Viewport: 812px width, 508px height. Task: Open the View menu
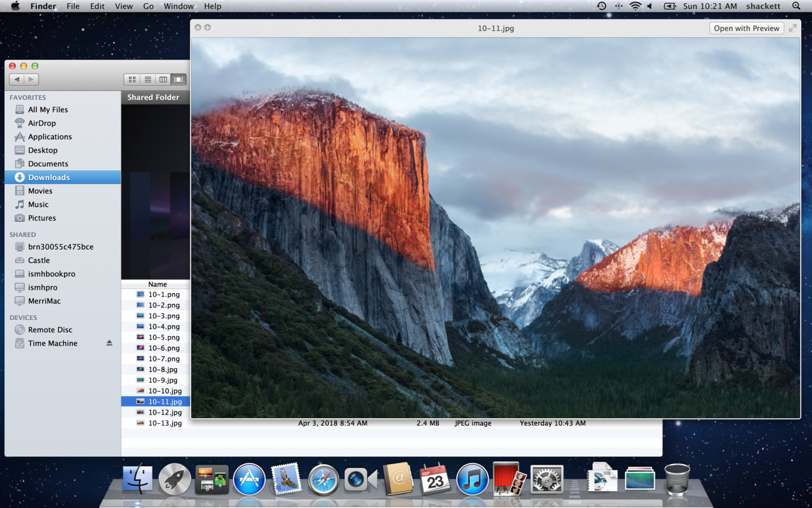[x=124, y=6]
